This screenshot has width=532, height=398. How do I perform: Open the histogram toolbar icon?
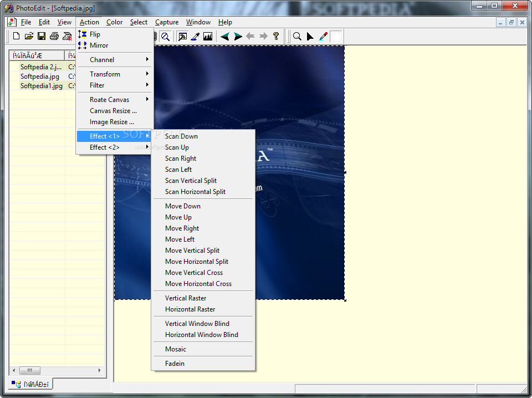[x=208, y=36]
